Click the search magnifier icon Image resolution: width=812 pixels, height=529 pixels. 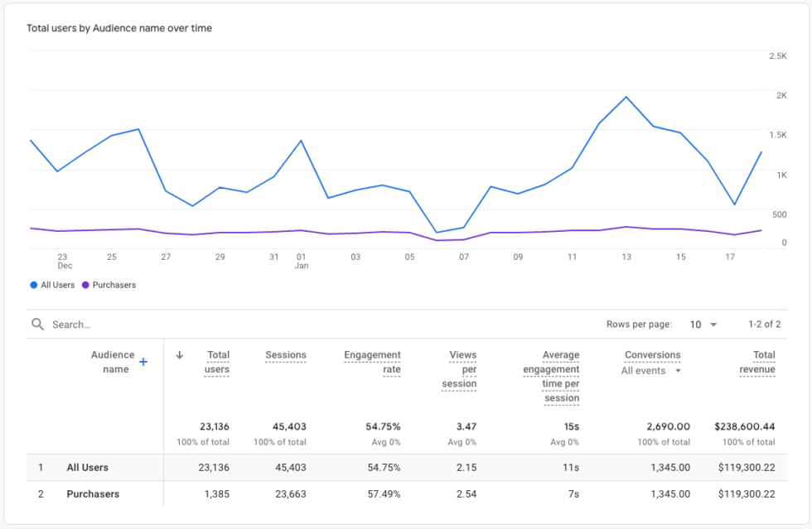coord(37,324)
